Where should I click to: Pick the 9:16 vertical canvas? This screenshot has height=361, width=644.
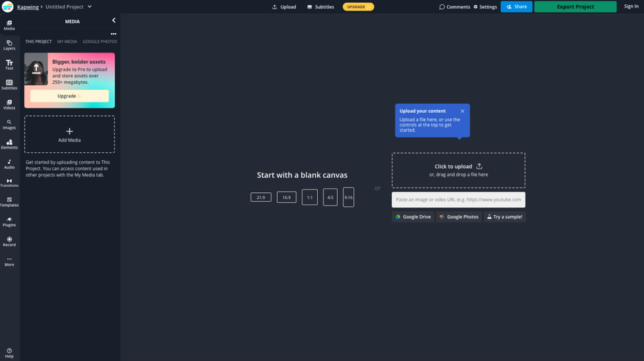tap(348, 197)
